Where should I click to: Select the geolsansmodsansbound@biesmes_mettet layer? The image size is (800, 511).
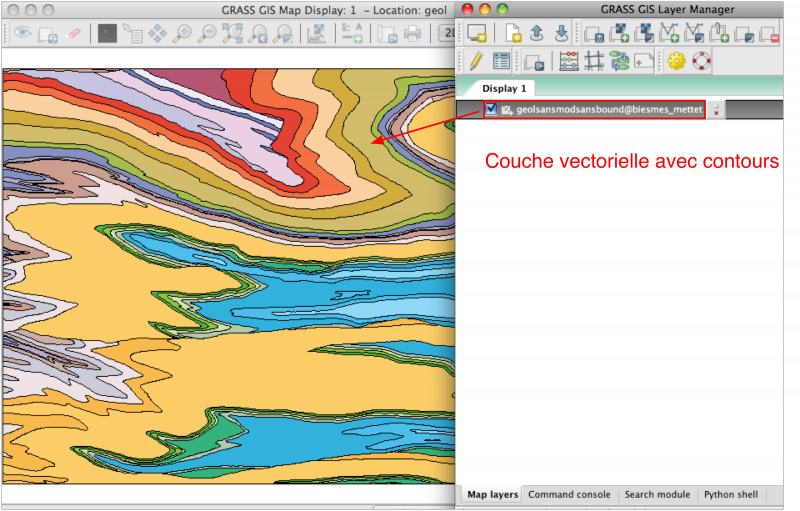(x=608, y=110)
